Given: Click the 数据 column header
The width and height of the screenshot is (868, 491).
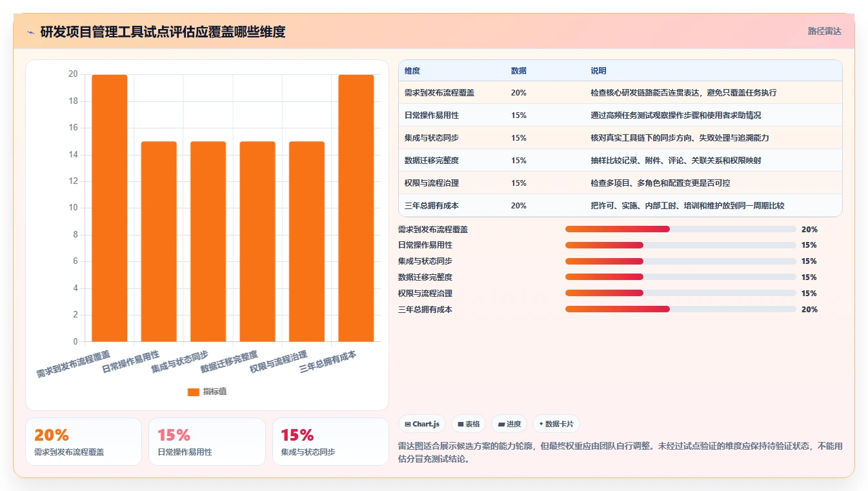Looking at the screenshot, I should coord(519,71).
